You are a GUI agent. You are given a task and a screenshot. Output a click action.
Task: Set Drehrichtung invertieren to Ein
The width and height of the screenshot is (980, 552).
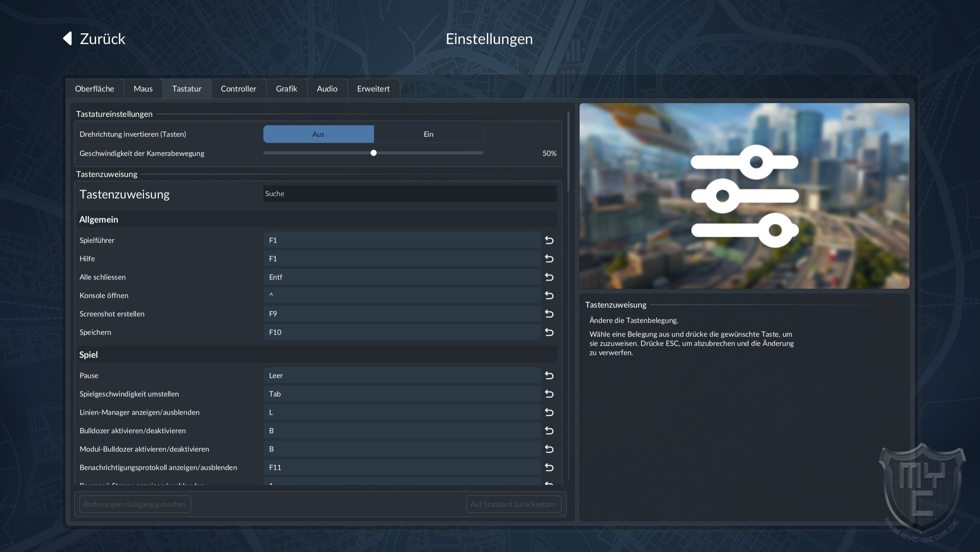click(x=429, y=134)
